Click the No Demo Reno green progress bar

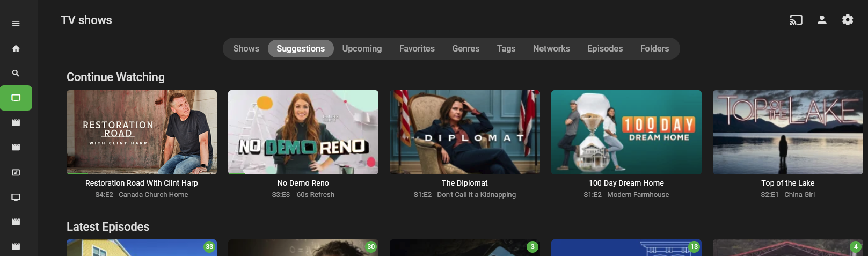pyautogui.click(x=237, y=173)
